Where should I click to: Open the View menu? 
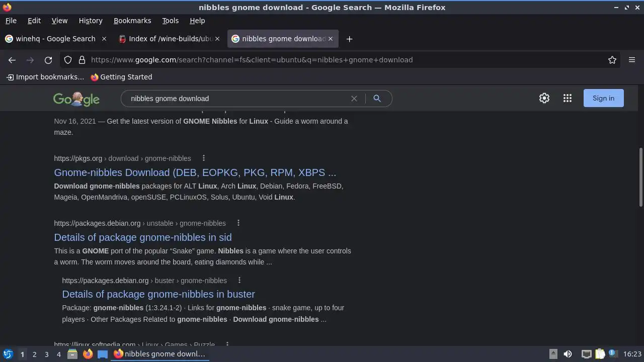[x=59, y=21]
